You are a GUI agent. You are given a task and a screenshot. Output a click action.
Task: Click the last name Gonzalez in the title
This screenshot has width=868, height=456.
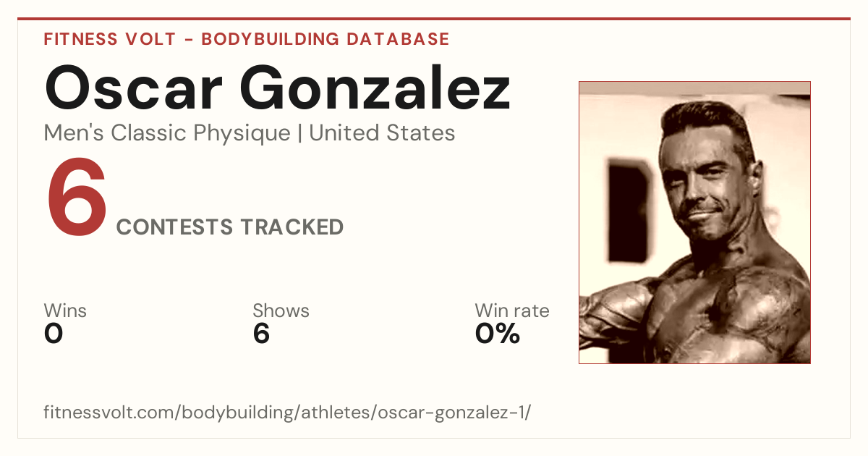pyautogui.click(x=375, y=88)
